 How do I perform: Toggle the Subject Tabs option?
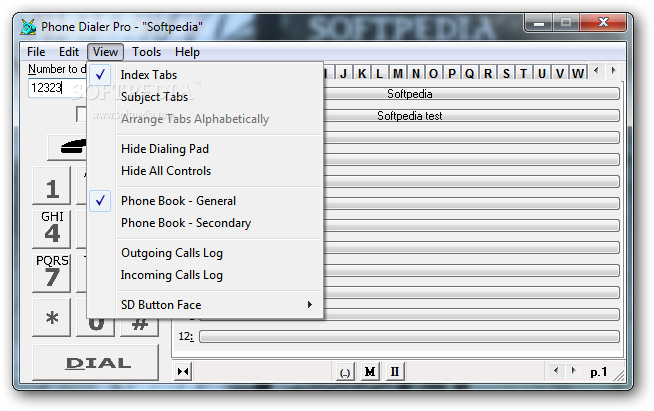[x=205, y=97]
